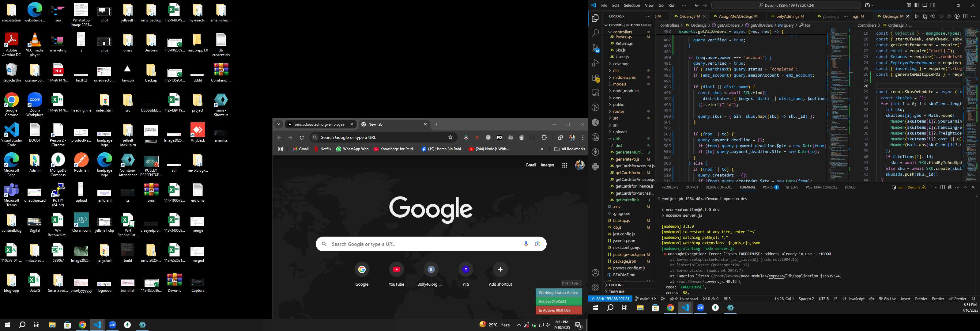Open Remote Explorer in VS Code activity bar
The height and width of the screenshot is (331, 980).
tap(595, 93)
